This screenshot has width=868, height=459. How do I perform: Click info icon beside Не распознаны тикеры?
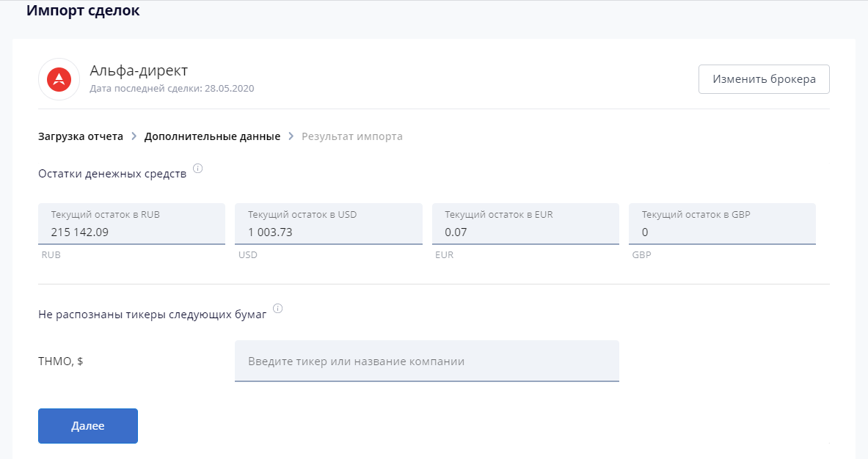click(x=277, y=308)
